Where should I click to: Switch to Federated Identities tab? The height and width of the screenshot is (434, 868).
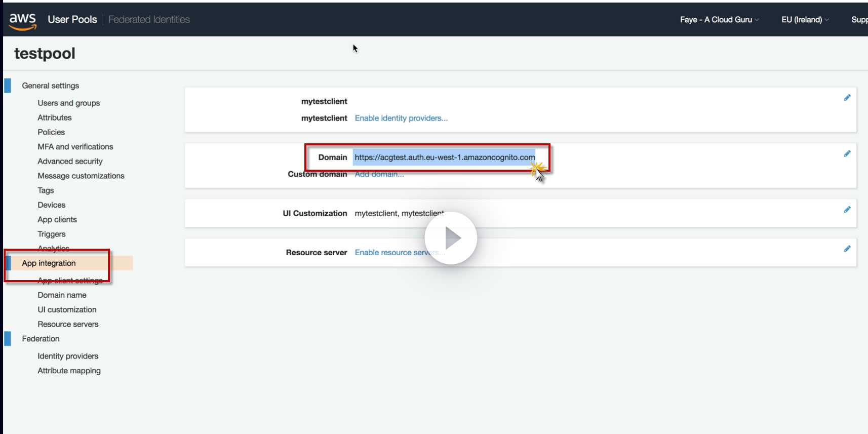tap(149, 20)
